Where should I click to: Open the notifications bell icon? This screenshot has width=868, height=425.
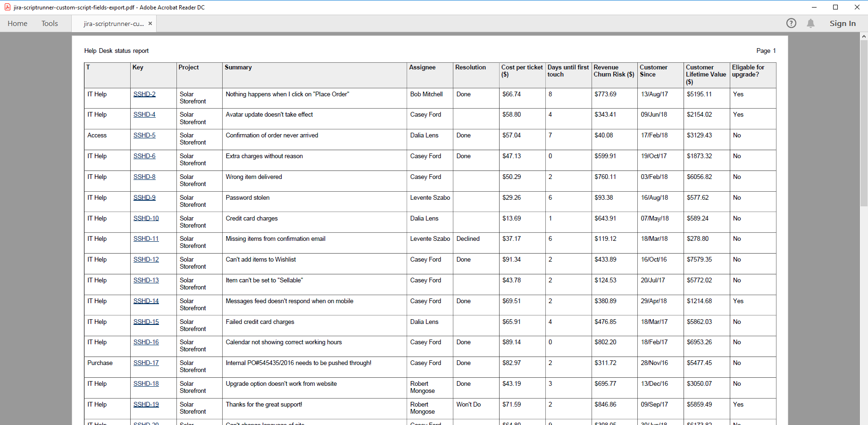(810, 23)
